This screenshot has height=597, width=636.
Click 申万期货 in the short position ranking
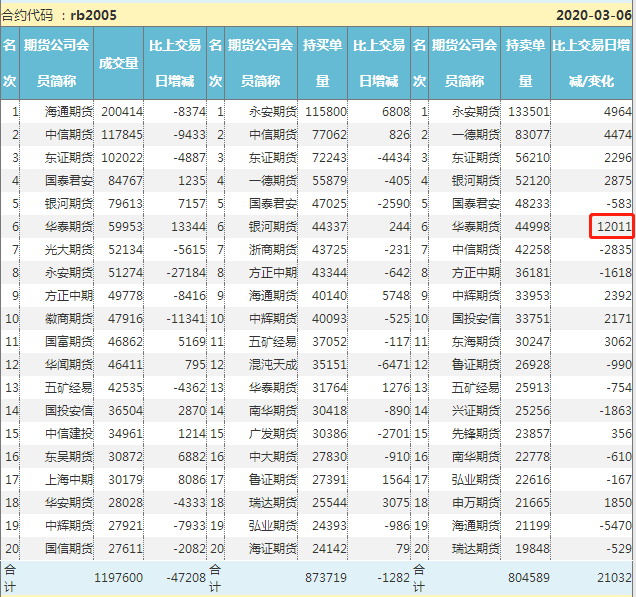tap(476, 503)
